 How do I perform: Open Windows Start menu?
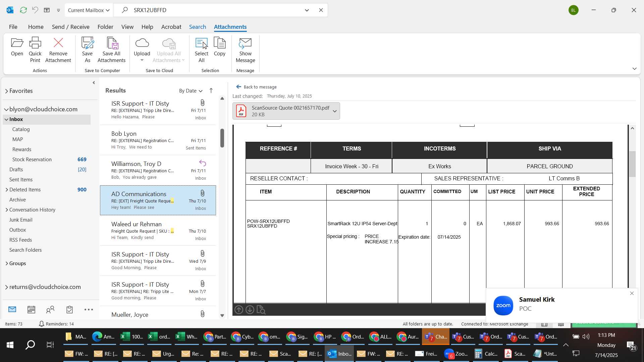10,345
